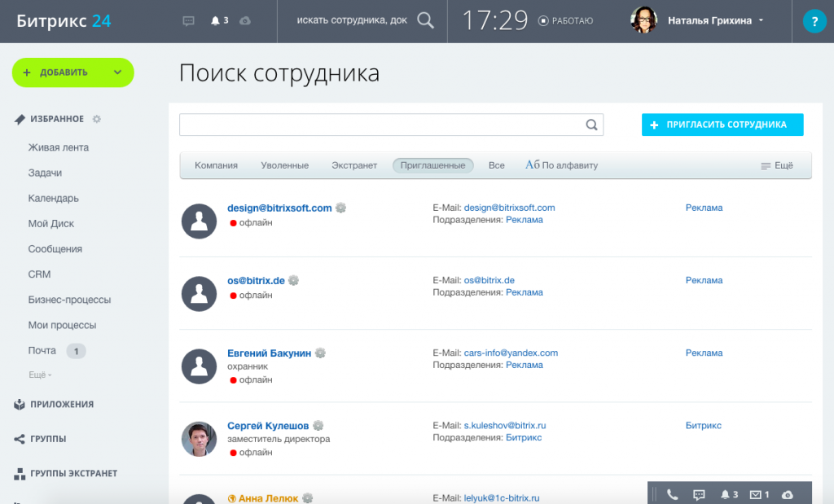Click ИЗБРАННОЕ section header
Image resolution: width=834 pixels, height=504 pixels.
57,119
